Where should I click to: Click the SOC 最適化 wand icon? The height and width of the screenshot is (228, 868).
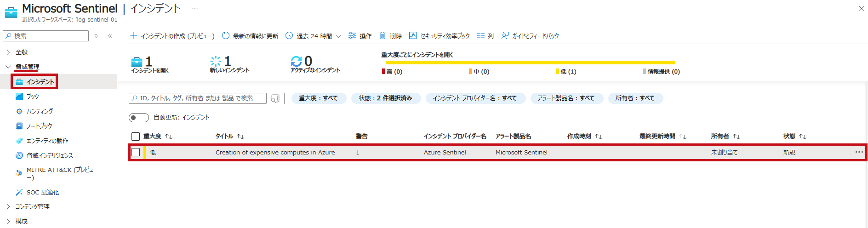pyautogui.click(x=19, y=192)
